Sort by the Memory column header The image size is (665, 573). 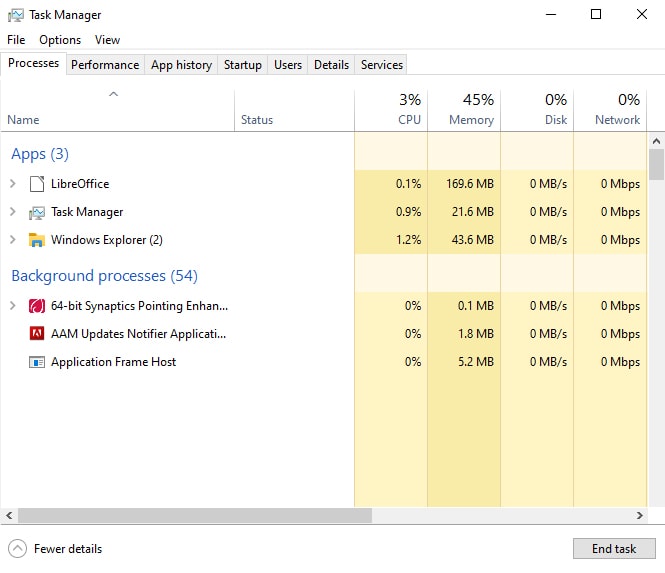click(464, 110)
